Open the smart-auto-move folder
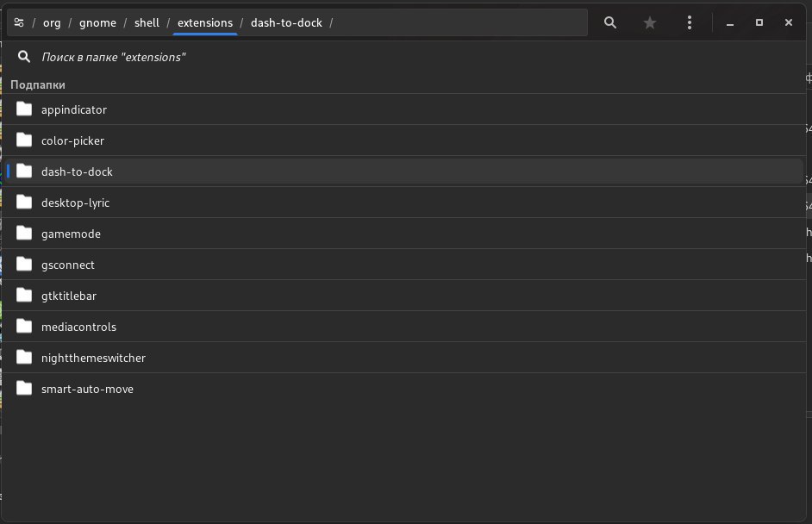This screenshot has height=524, width=812. pos(404,389)
